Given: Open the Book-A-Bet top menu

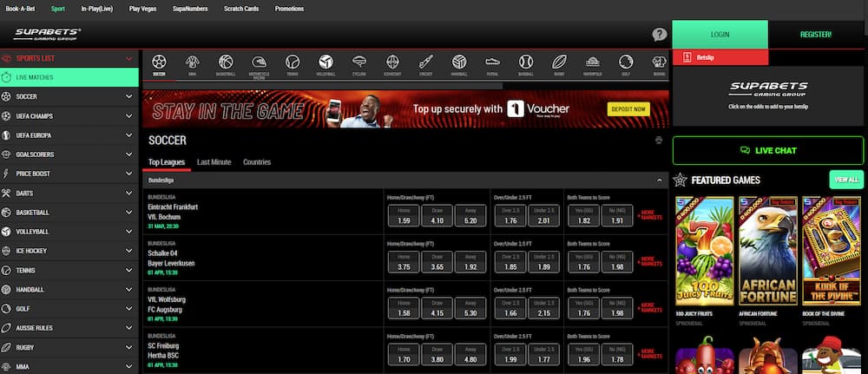Looking at the screenshot, I should 20,9.
